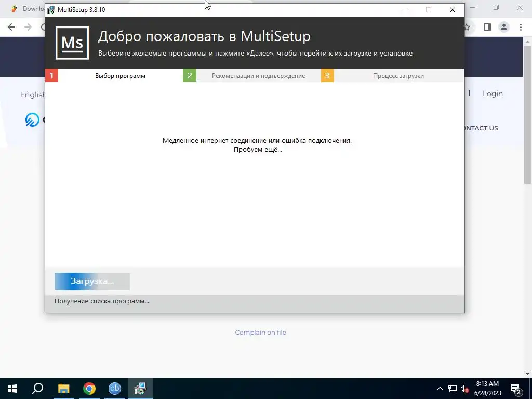This screenshot has width=532, height=399.
Task: Click the MultiSetup Ms logo
Action: (72, 43)
